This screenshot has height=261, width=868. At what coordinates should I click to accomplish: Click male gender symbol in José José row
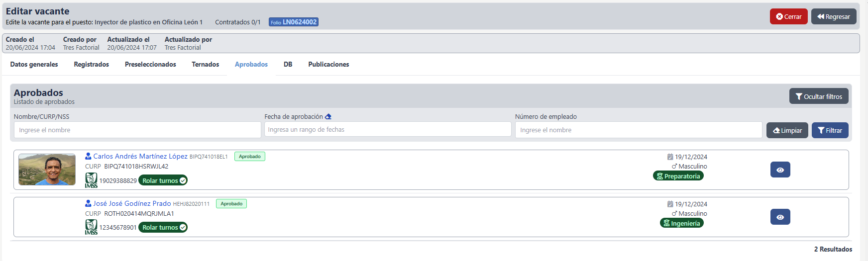pyautogui.click(x=674, y=214)
